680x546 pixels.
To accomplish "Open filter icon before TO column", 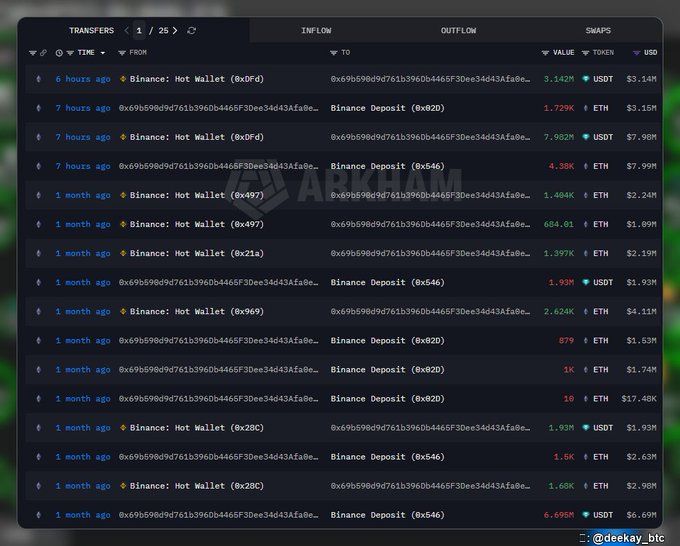I will pyautogui.click(x=333, y=53).
